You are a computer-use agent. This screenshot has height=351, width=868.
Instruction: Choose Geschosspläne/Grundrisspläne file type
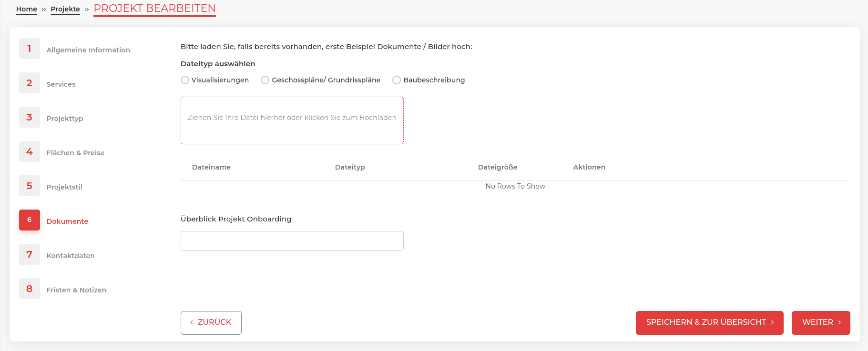tap(265, 80)
